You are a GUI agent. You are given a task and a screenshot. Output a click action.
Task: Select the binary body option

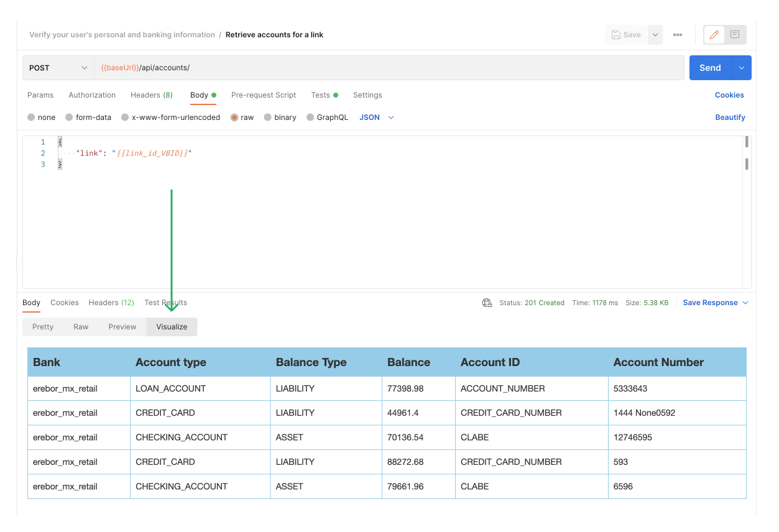coord(280,117)
